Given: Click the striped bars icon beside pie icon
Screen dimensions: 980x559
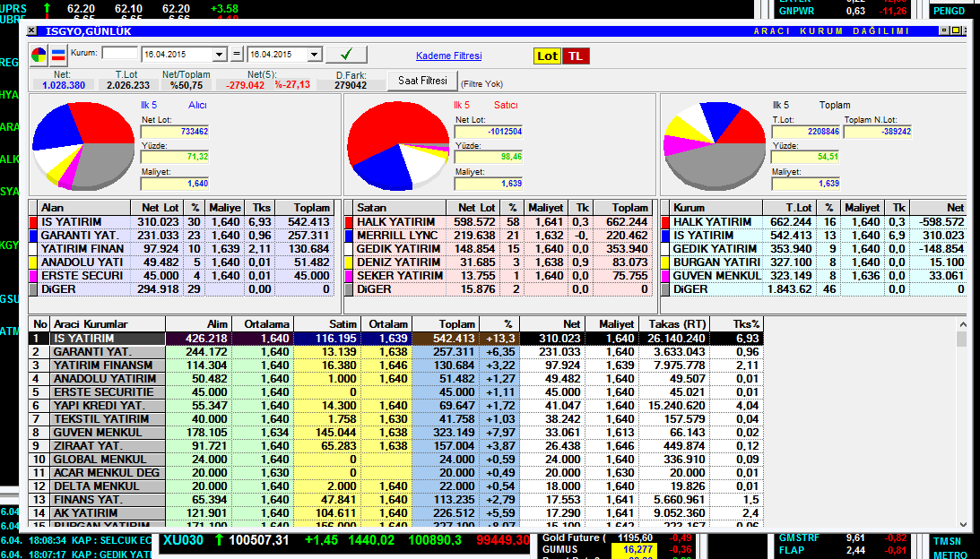Looking at the screenshot, I should [57, 55].
